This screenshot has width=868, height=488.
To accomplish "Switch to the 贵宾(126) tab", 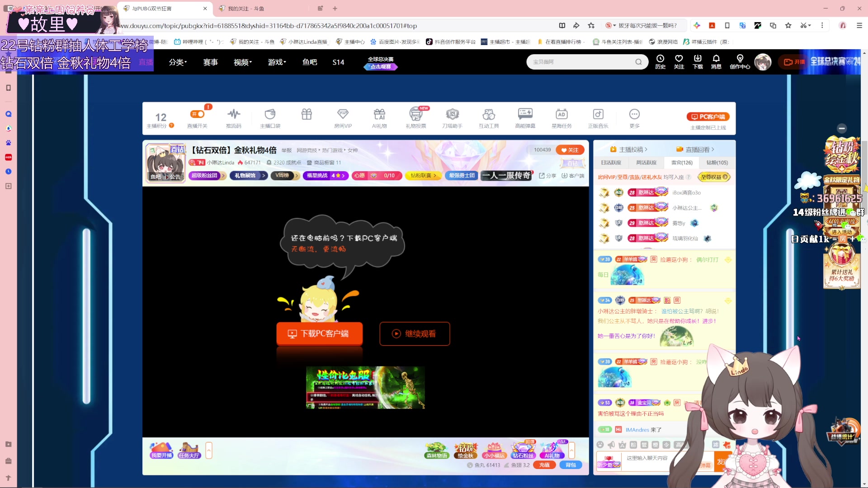I will (682, 163).
